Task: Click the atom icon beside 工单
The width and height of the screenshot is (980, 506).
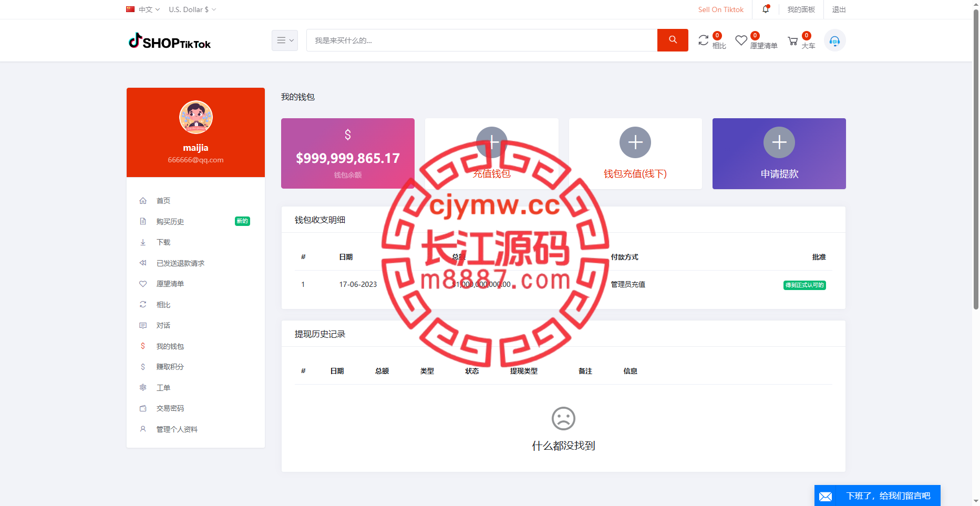Action: coord(143,387)
